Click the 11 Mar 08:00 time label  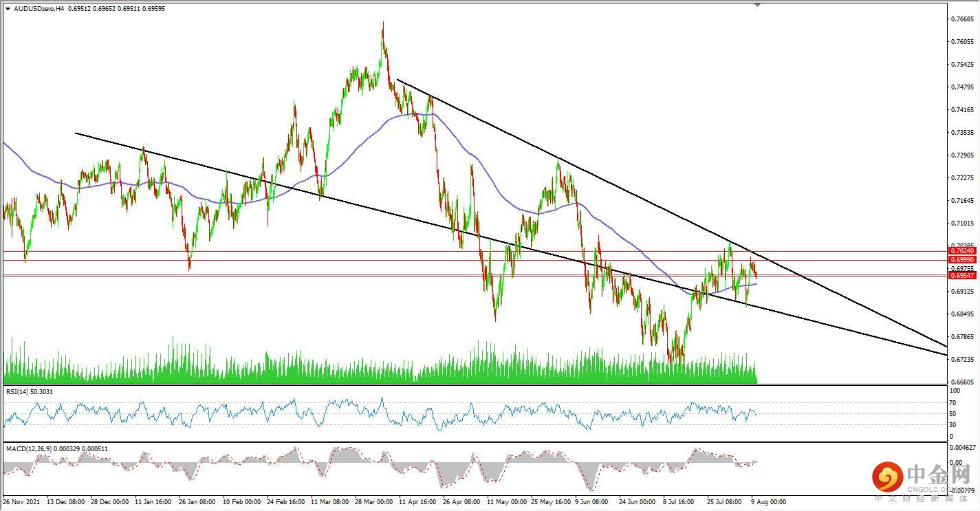pos(331,502)
